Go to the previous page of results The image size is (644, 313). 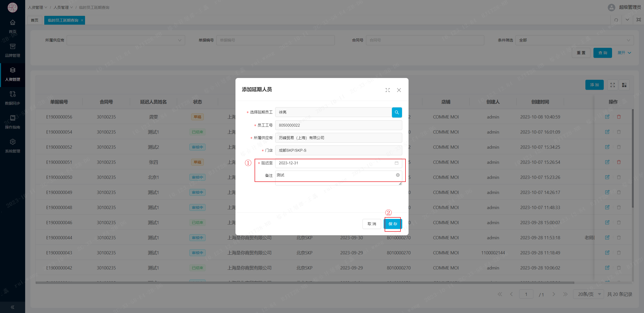(x=511, y=294)
